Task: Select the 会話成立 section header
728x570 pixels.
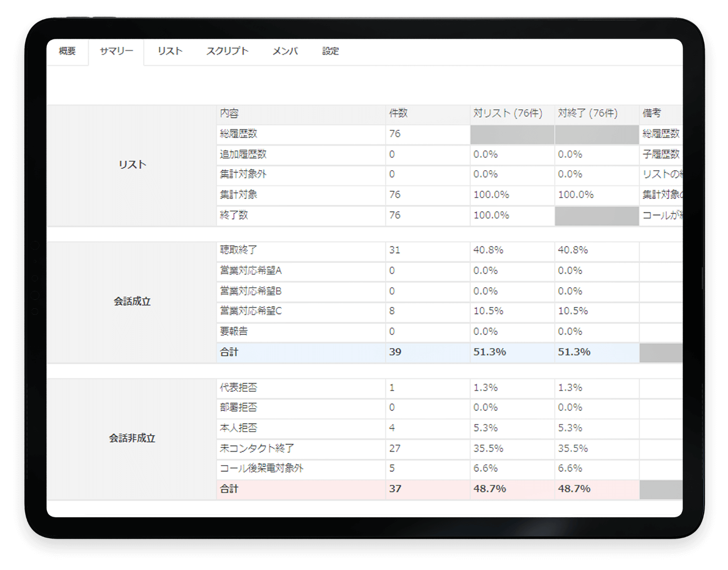Action: pyautogui.click(x=132, y=302)
